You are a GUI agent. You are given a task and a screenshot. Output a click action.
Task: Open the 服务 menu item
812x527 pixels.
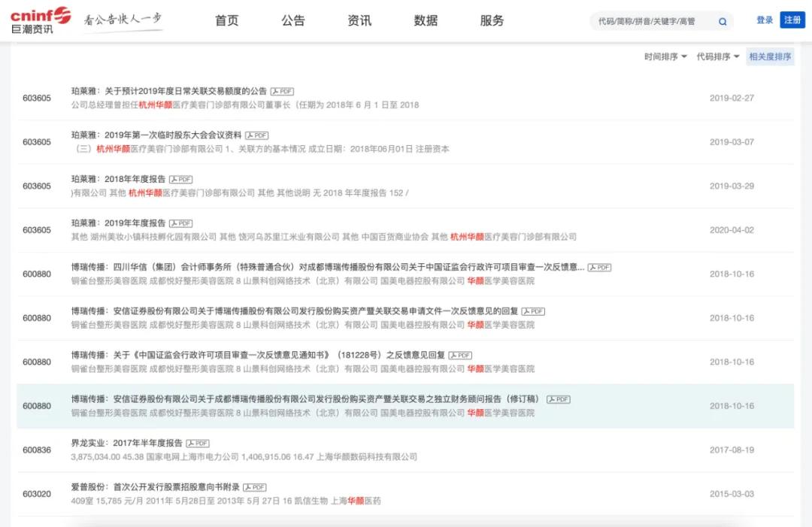click(x=490, y=20)
